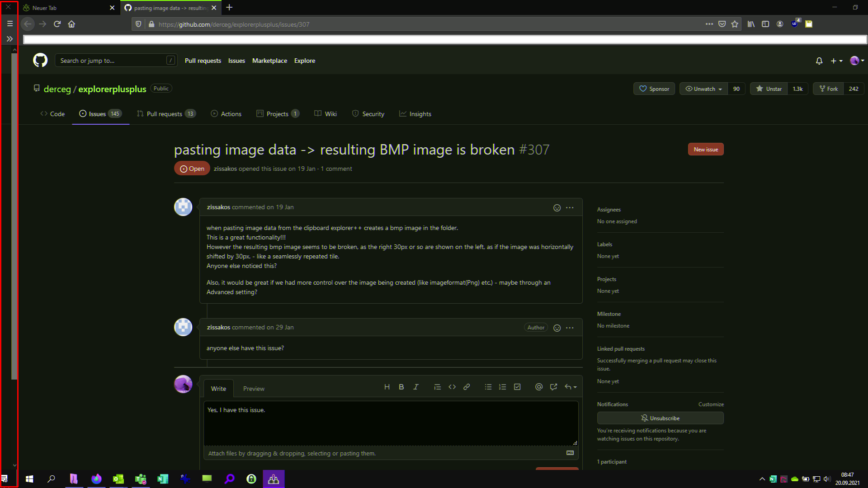
Task: Unsubscribe from issue notifications
Action: pos(660,418)
